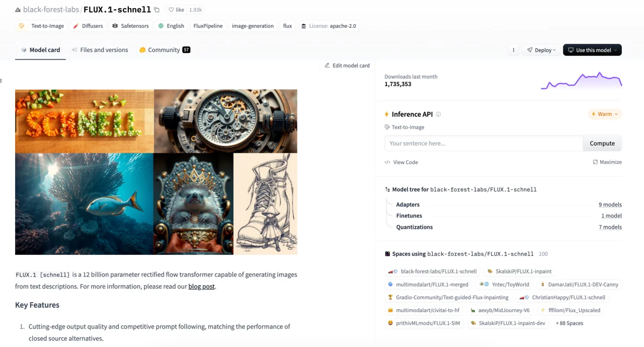Open black-forest-labs/FLUX.1-schnell space
Screen dimensions: 644x347
[x=433, y=271]
